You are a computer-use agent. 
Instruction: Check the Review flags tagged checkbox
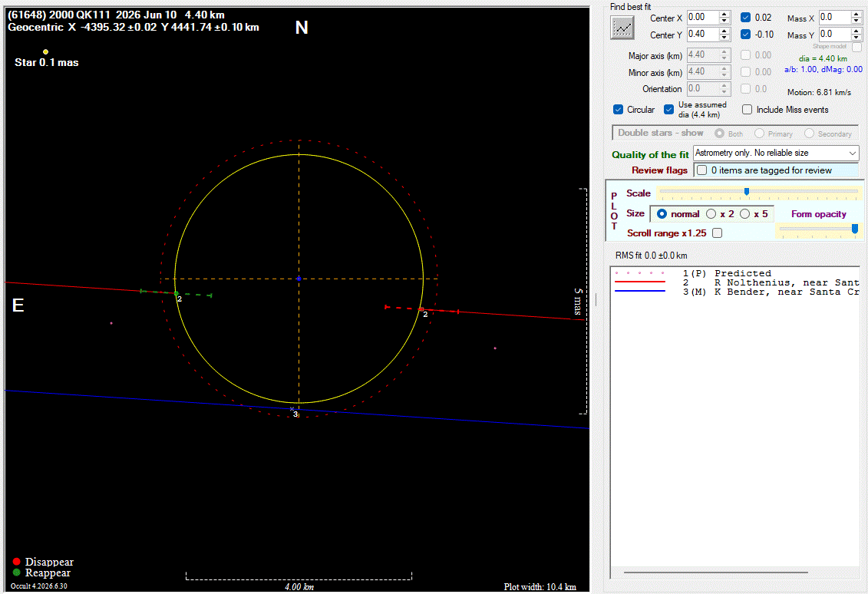tap(702, 170)
